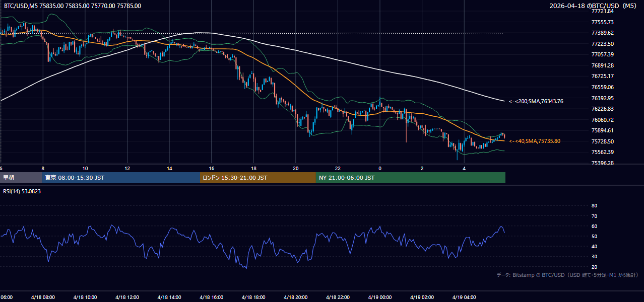Click the RSI scale value 50
This screenshot has width=644, height=302.
(594, 236)
